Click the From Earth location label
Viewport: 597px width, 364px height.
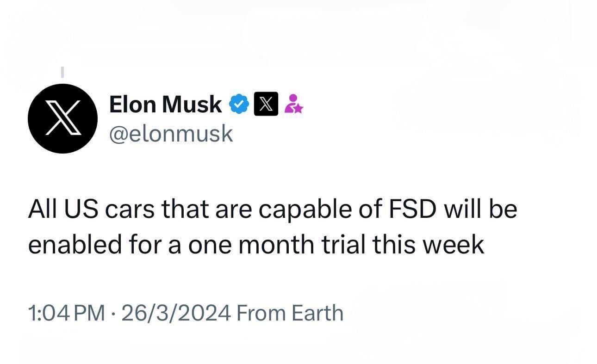tap(290, 313)
